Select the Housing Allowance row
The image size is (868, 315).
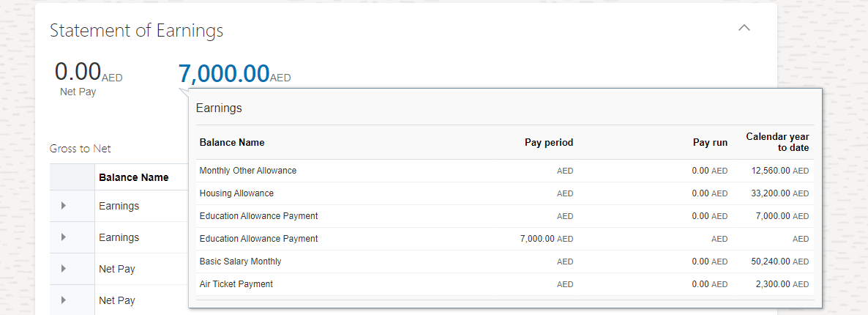(x=505, y=193)
